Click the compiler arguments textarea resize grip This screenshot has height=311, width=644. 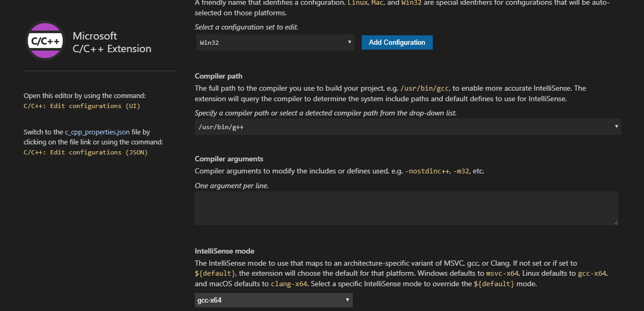pos(615,222)
